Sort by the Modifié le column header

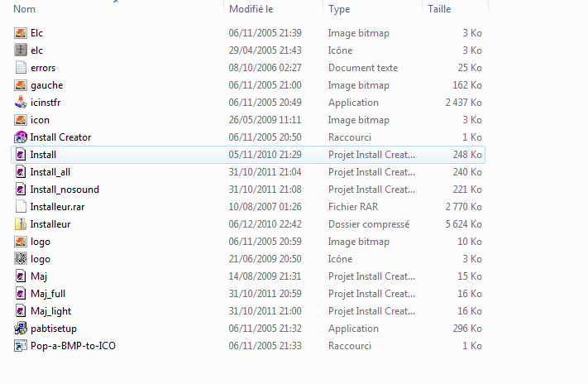[251, 9]
